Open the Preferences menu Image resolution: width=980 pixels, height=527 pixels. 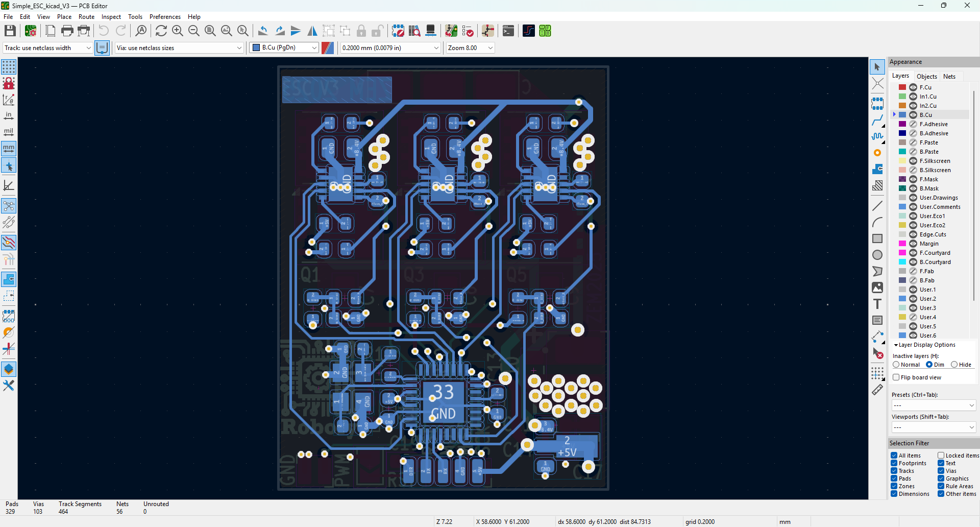point(165,17)
